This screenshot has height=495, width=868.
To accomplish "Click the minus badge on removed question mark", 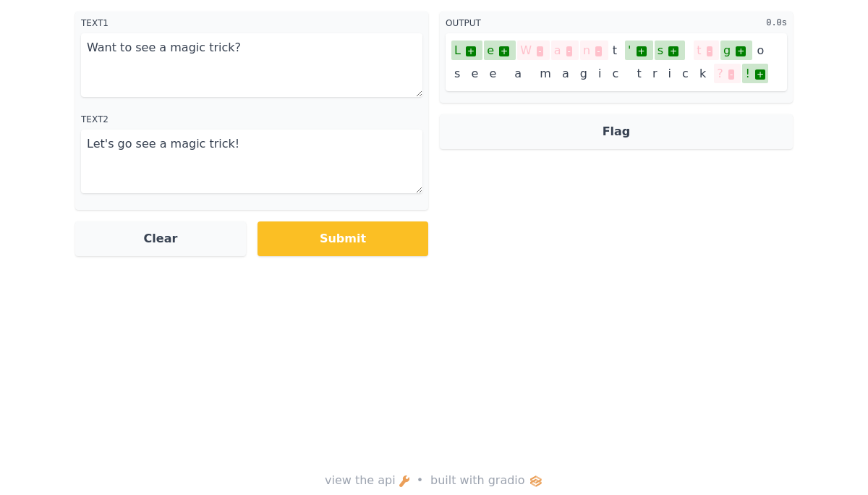I will click(731, 75).
